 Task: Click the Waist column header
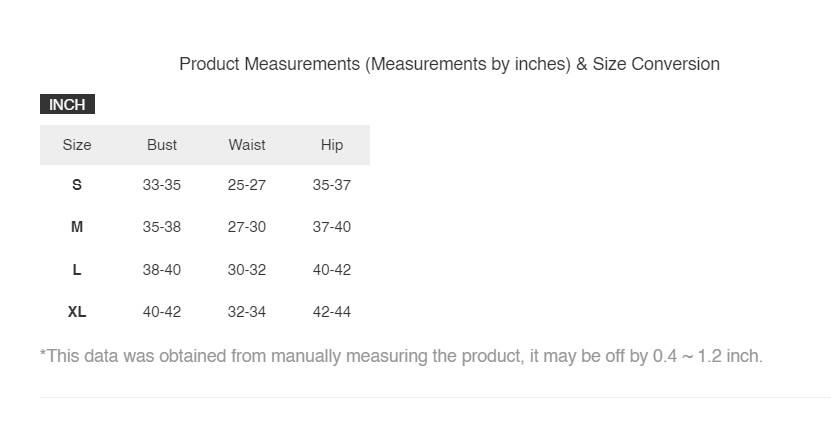click(x=247, y=145)
